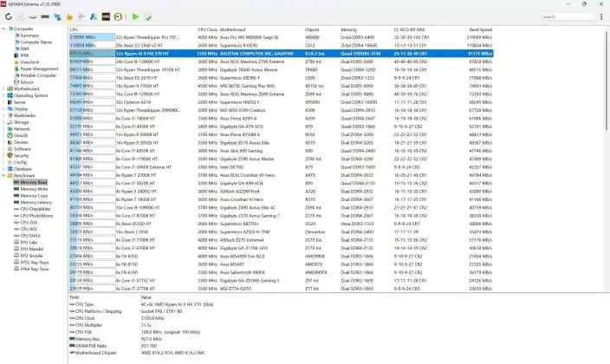Sort by the Chipset column header
610x364 pixels.
point(312,29)
